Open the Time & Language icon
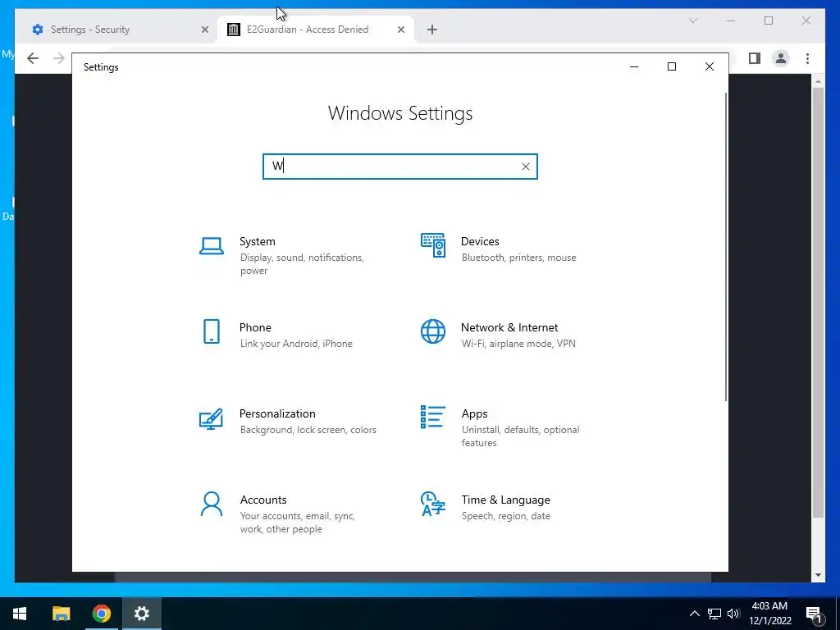840x630 pixels. pos(433,504)
